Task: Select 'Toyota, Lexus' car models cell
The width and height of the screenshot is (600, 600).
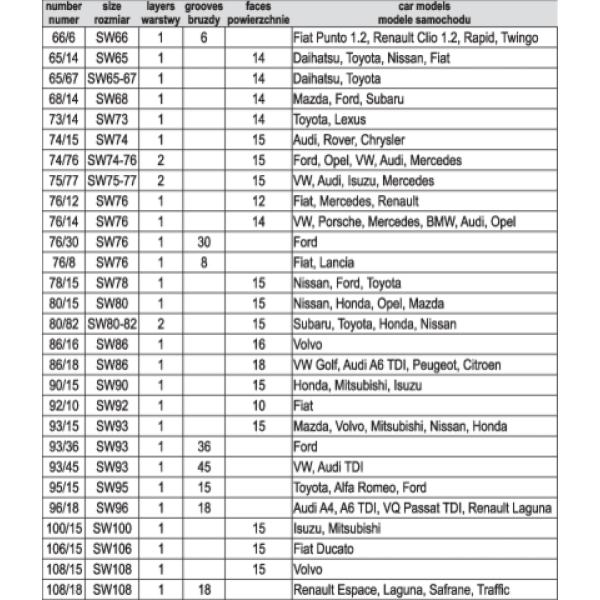Action: point(425,119)
